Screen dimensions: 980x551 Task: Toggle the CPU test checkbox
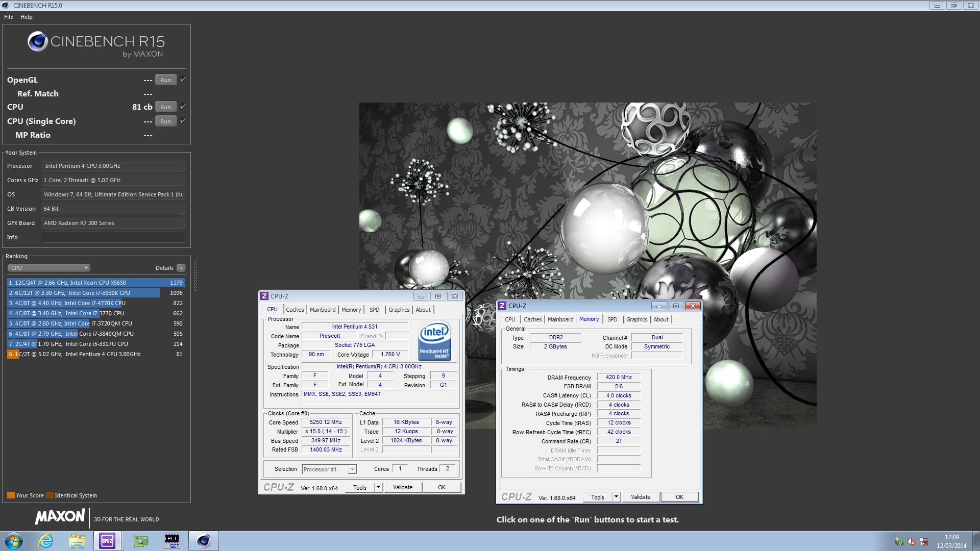pyautogui.click(x=183, y=107)
